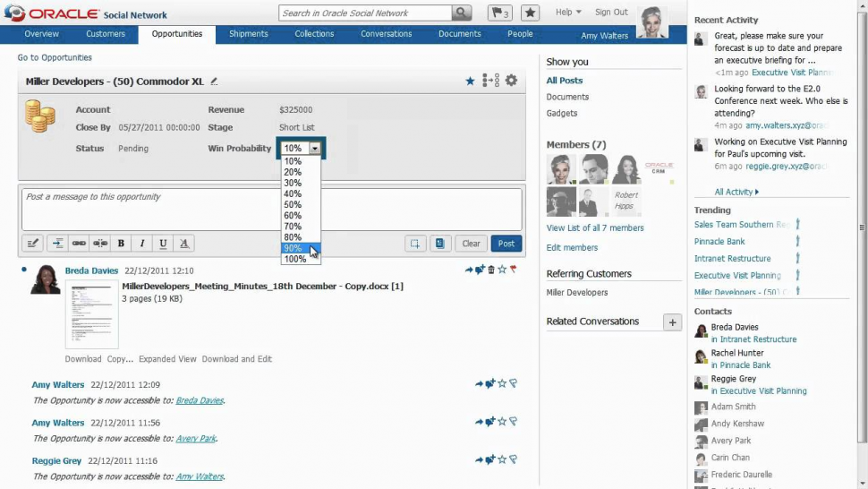868x489 pixels.
Task: Delete Breda Davies post with trash icon
Action: click(491, 270)
